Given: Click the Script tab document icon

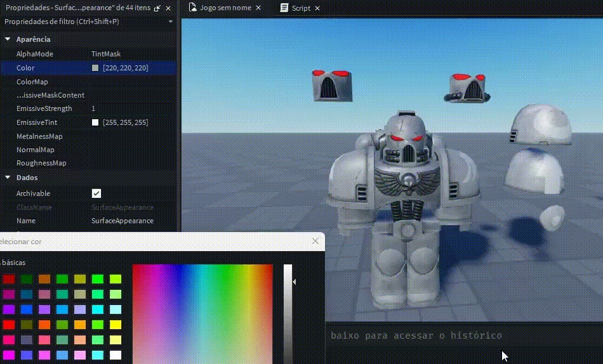Looking at the screenshot, I should [284, 8].
